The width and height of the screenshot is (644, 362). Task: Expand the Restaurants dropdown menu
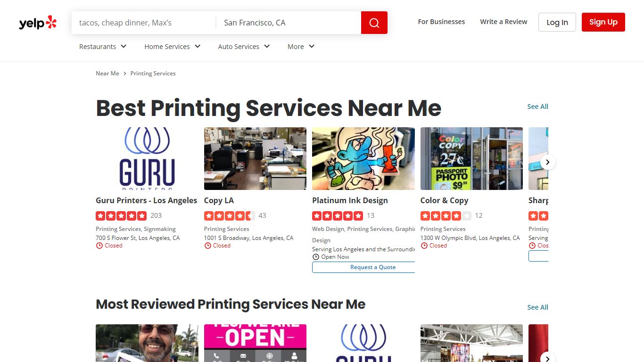click(x=103, y=46)
